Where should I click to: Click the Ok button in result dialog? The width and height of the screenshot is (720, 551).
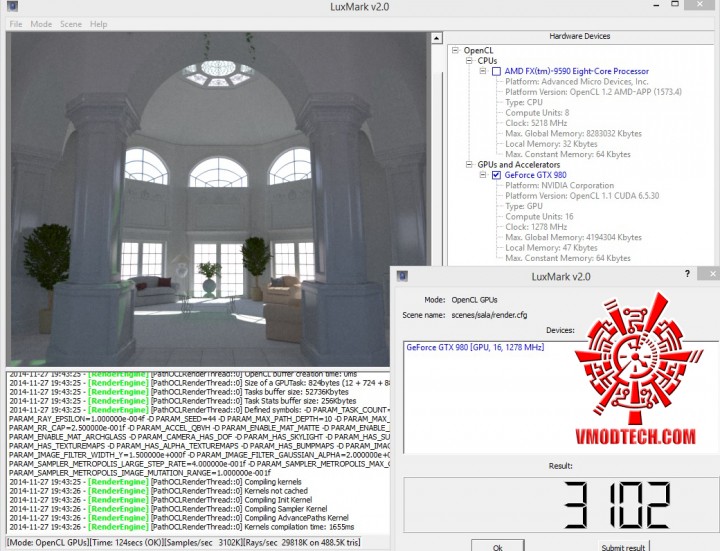tap(498, 546)
